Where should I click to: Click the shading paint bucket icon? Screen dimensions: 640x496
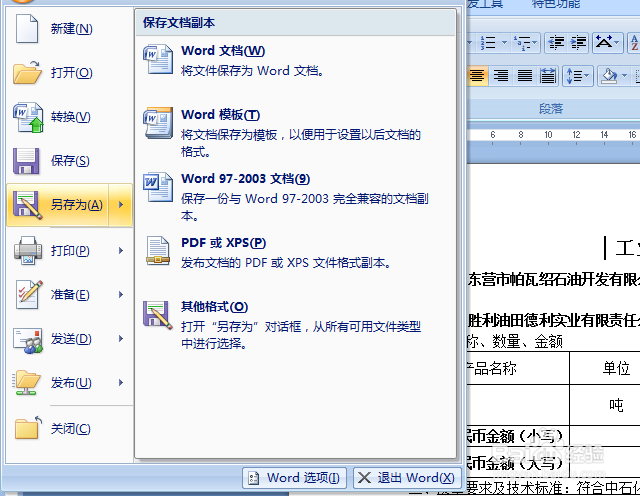coord(609,76)
